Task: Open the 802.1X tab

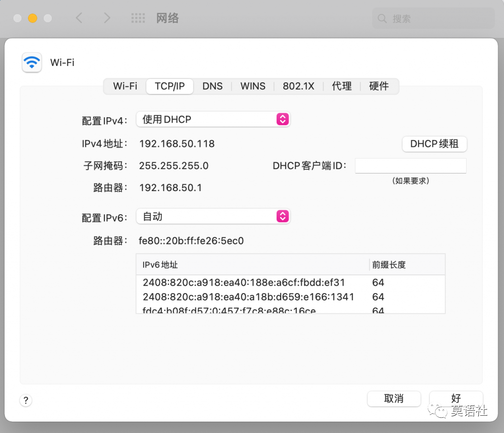Action: coord(299,86)
